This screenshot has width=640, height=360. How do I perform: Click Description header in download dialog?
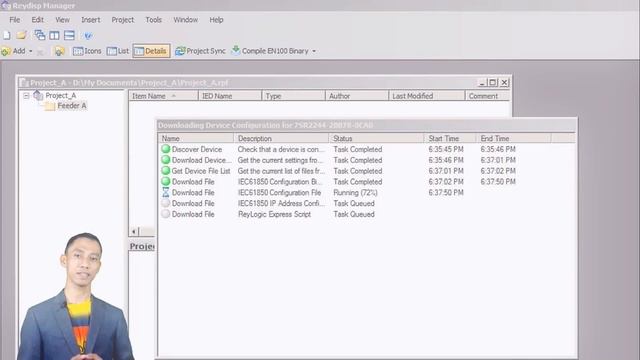click(281, 138)
